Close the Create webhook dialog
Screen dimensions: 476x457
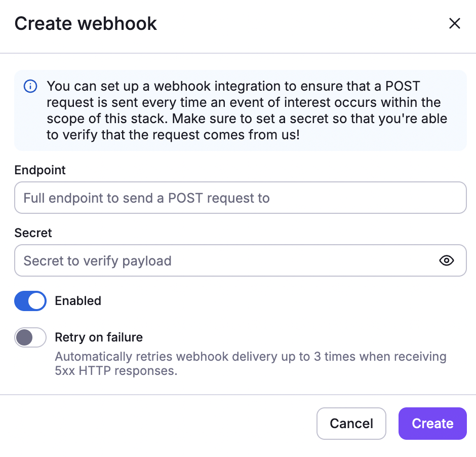[x=454, y=23]
